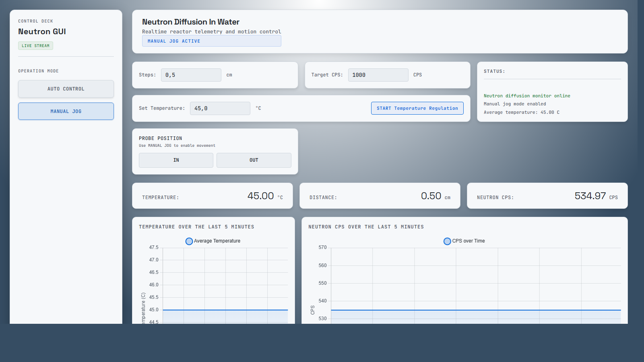Click 'NEUTRON CPS OVER THE LAST 5 MINUTES' title
This screenshot has height=362, width=644.
coord(366,227)
